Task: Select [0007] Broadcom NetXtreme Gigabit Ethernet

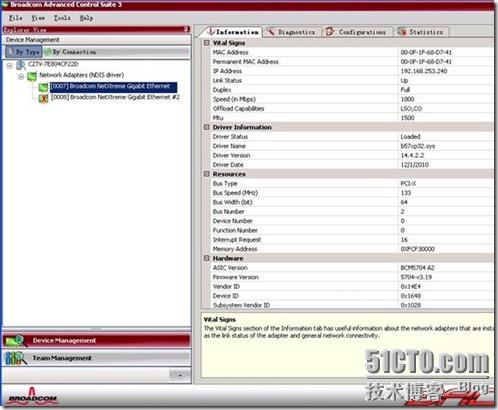Action: [x=113, y=87]
